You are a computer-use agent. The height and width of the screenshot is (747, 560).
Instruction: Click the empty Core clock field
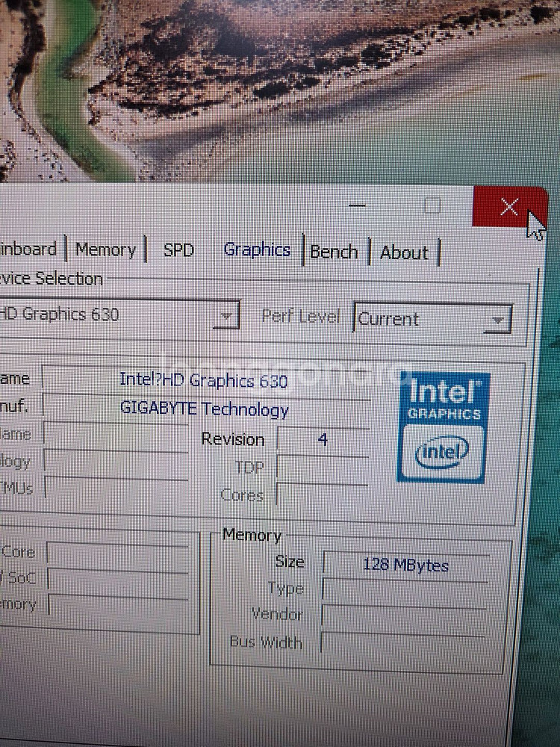[118, 554]
